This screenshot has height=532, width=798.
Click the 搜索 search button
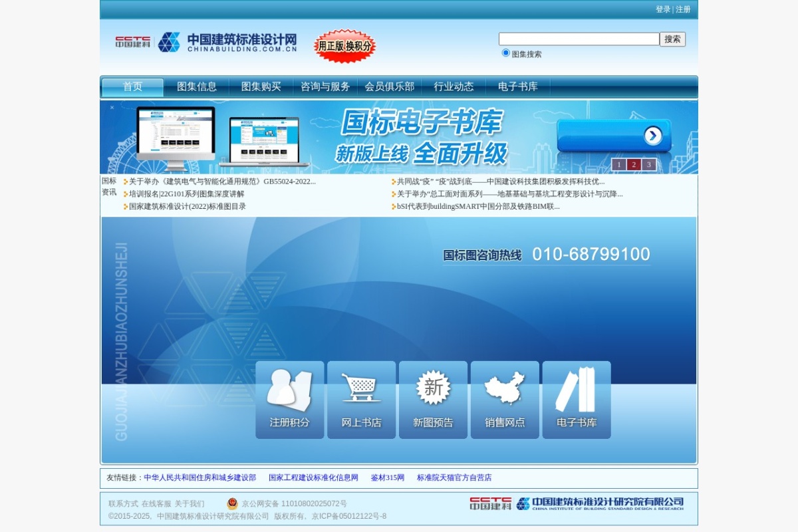[672, 39]
